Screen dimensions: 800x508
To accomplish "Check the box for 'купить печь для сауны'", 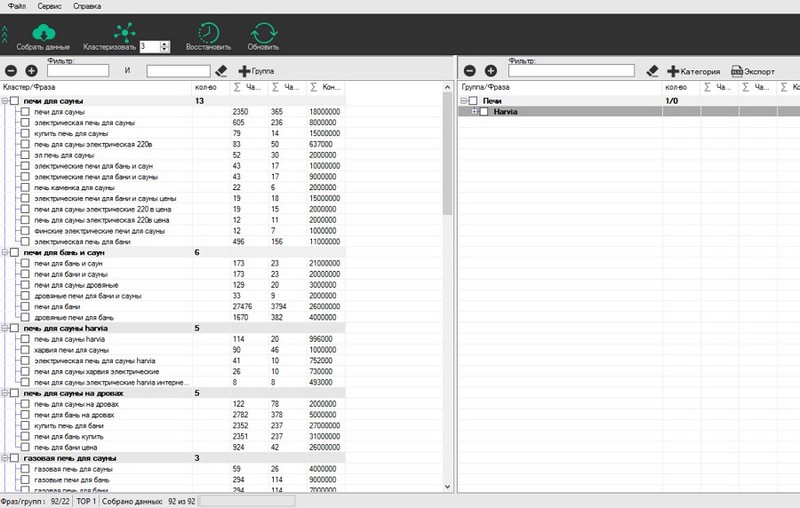I will click(x=25, y=133).
